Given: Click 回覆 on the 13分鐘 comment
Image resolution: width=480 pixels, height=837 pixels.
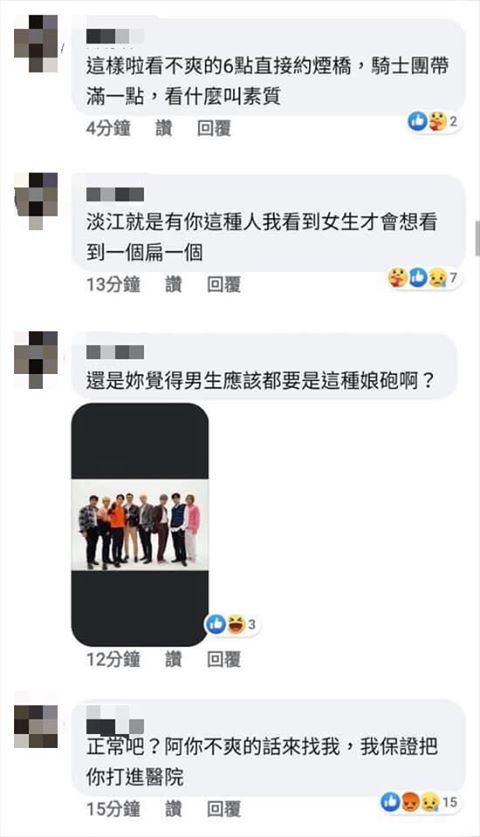Looking at the screenshot, I should [224, 285].
